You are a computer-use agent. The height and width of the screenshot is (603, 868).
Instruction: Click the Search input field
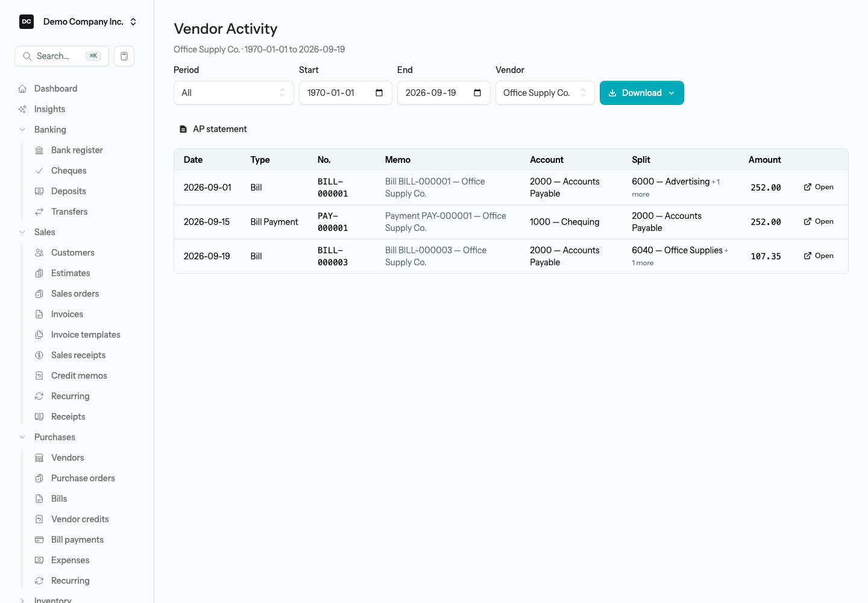tap(61, 56)
